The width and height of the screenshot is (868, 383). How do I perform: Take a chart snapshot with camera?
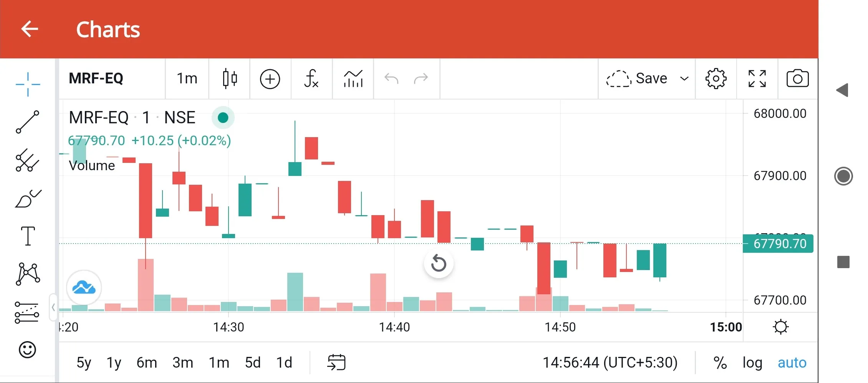pyautogui.click(x=798, y=79)
